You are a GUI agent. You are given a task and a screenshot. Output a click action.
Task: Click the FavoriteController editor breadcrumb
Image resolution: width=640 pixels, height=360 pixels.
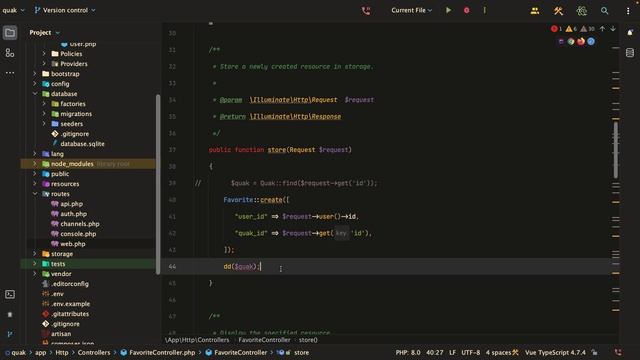(264, 340)
